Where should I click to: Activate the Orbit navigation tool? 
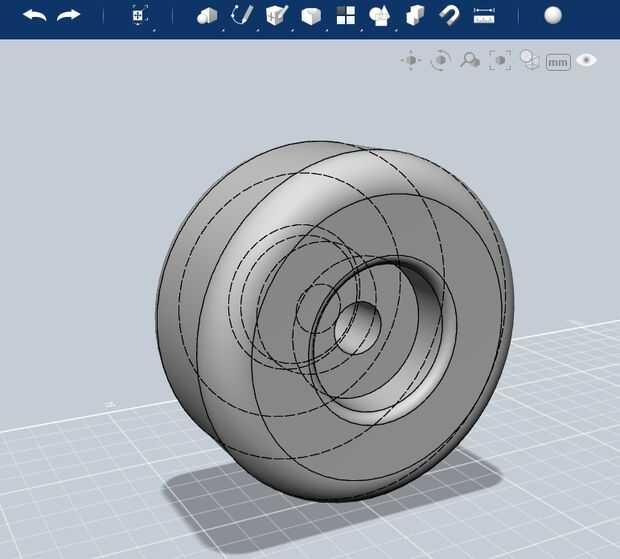click(x=440, y=60)
